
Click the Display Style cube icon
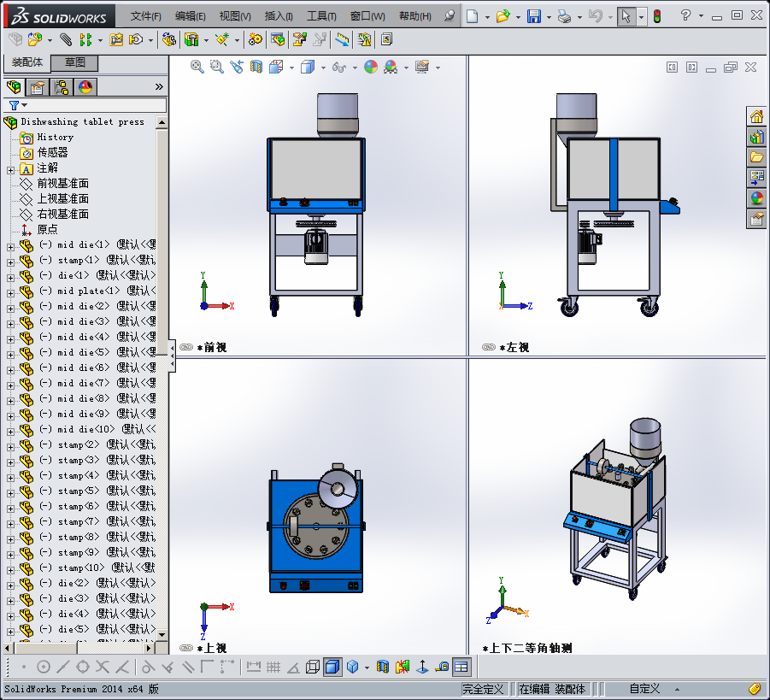(308, 67)
